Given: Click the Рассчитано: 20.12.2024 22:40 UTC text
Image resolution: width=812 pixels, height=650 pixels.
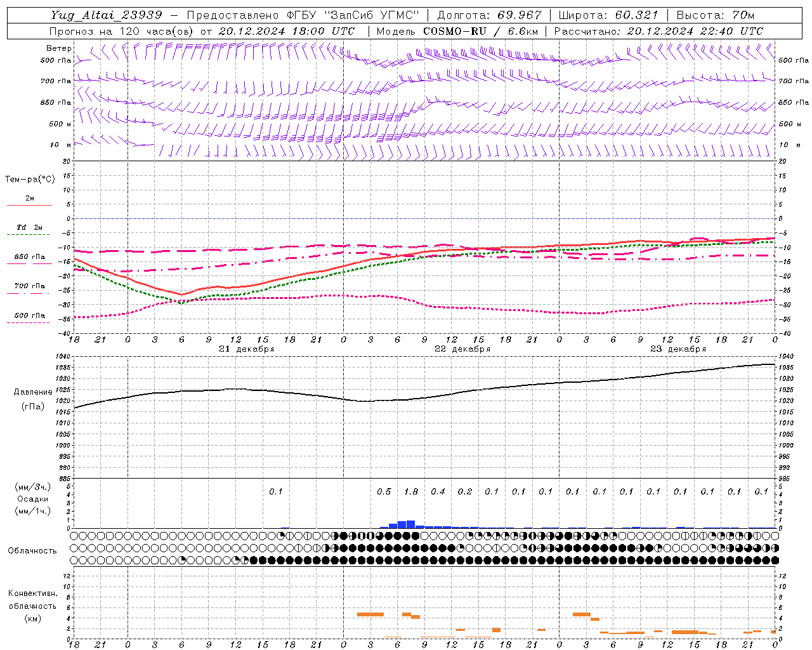Looking at the screenshot, I should click(658, 31).
